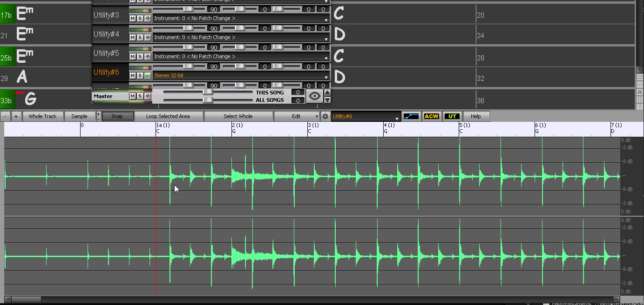Image resolution: width=644 pixels, height=305 pixels.
Task: Click bar 2 marker on the timeline ruler
Action: (237, 126)
